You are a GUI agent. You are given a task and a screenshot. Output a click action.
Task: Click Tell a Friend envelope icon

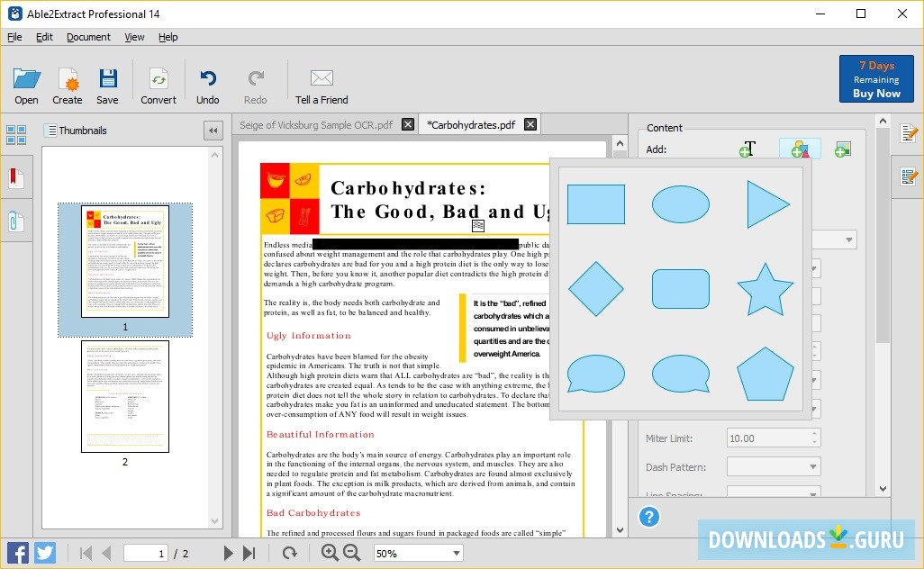click(322, 80)
